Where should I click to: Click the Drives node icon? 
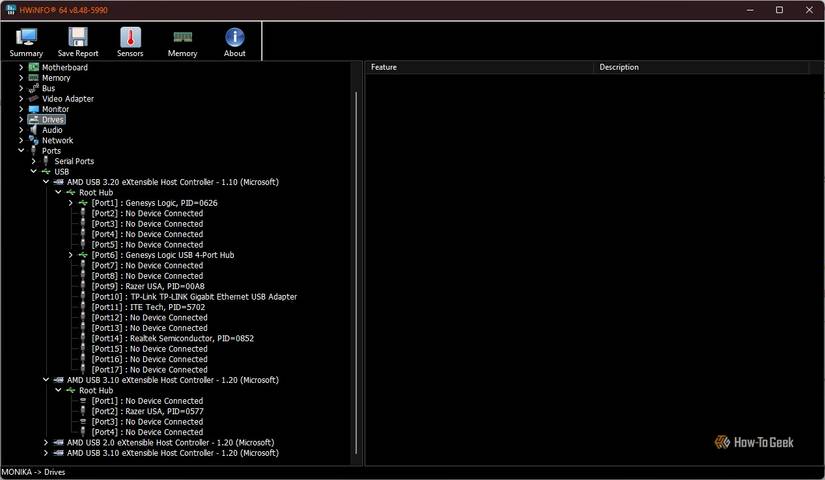34,119
